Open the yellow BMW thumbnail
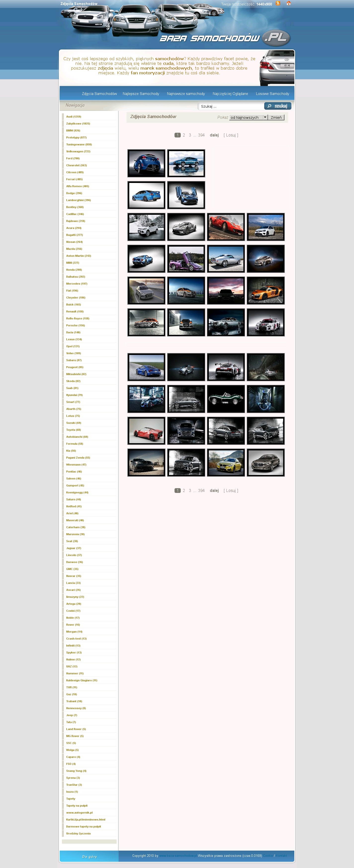The width and height of the screenshot is (354, 868). tap(226, 463)
